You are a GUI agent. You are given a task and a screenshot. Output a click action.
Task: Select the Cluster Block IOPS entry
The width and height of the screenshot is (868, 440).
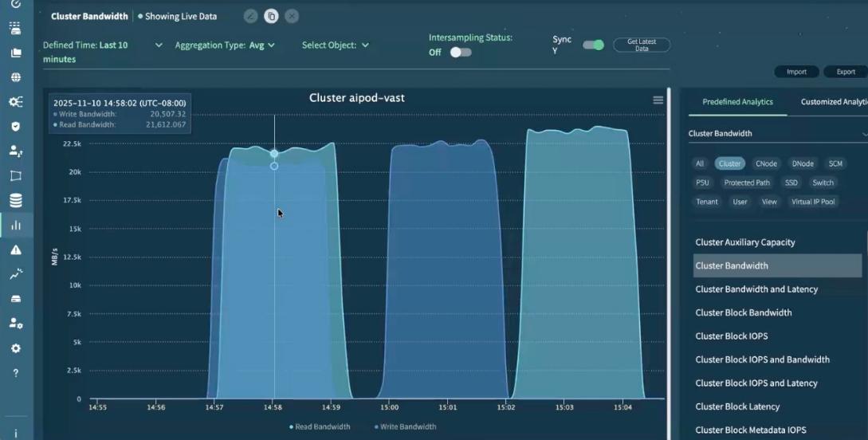pyautogui.click(x=777, y=336)
